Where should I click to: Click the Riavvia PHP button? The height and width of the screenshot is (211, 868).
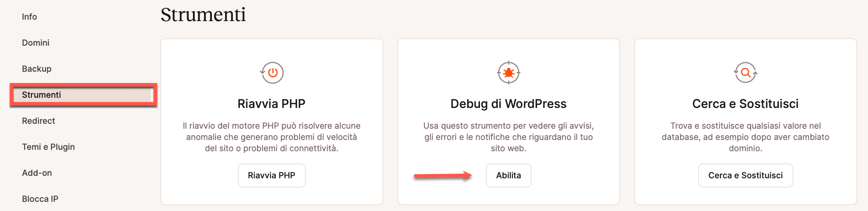point(272,175)
